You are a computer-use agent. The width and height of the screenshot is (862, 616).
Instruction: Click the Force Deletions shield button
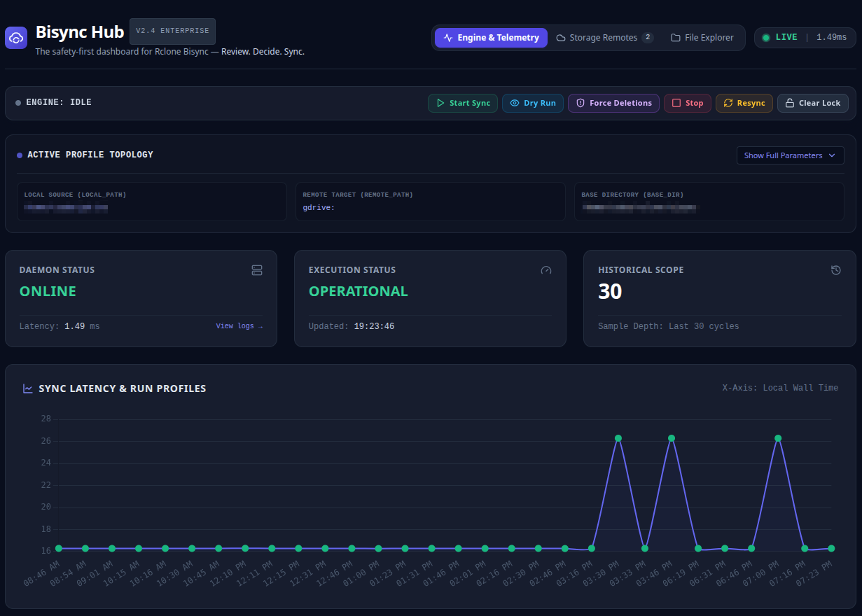pyautogui.click(x=613, y=103)
